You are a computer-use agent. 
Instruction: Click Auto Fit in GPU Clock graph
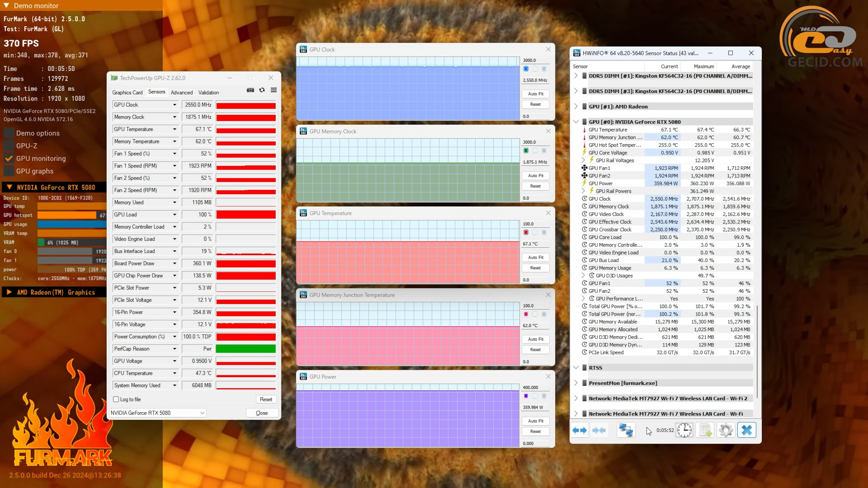(536, 94)
